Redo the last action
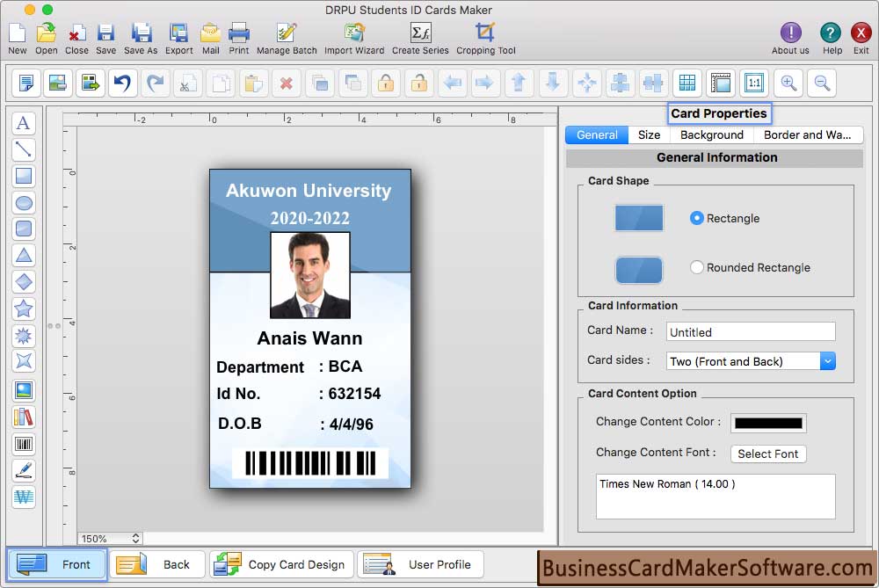 coord(156,83)
